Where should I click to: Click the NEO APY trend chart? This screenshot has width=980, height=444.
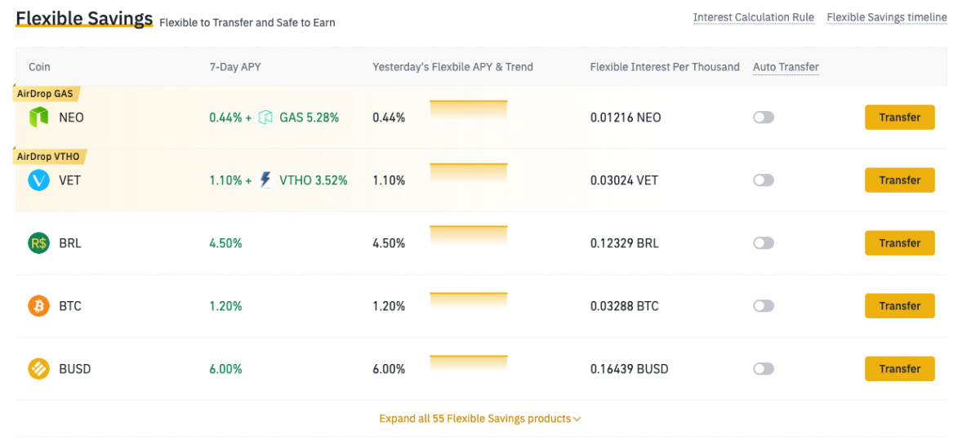[x=469, y=110]
